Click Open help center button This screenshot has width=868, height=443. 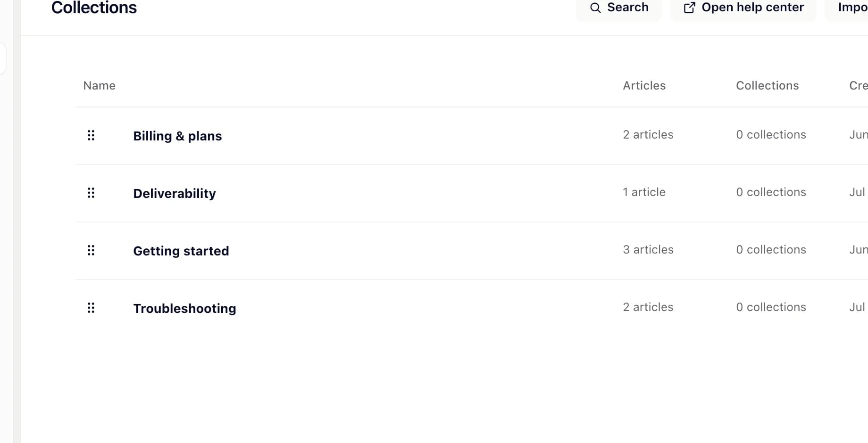(743, 8)
